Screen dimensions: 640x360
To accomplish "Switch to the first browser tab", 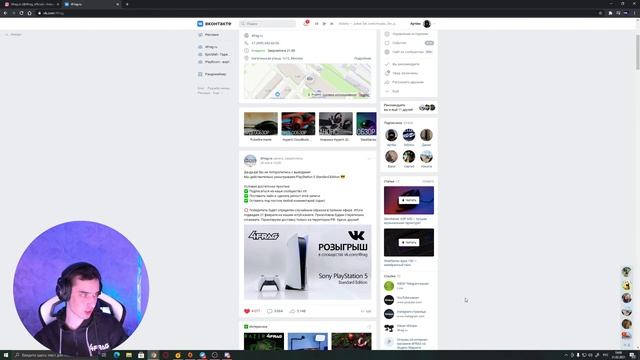I will tap(32, 4).
